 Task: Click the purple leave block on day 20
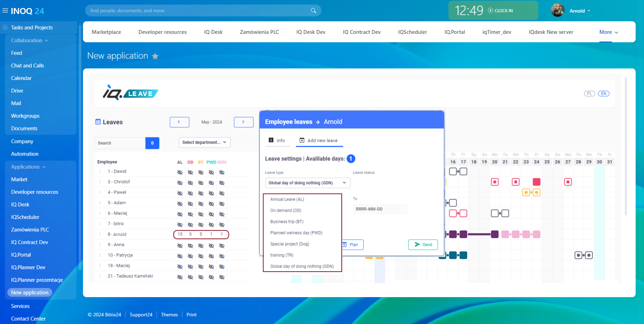(x=495, y=234)
